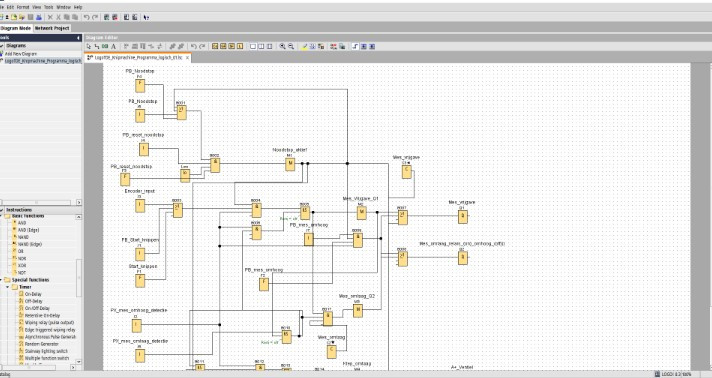Open the Edit menu
The image size is (712, 378).
[10, 7]
